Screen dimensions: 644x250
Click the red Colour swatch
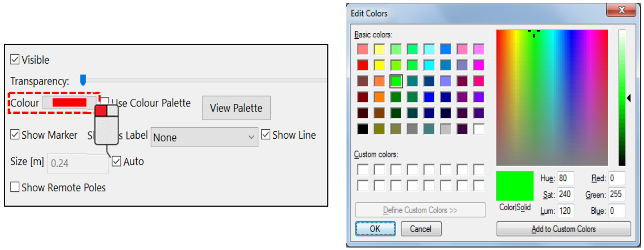[x=70, y=103]
